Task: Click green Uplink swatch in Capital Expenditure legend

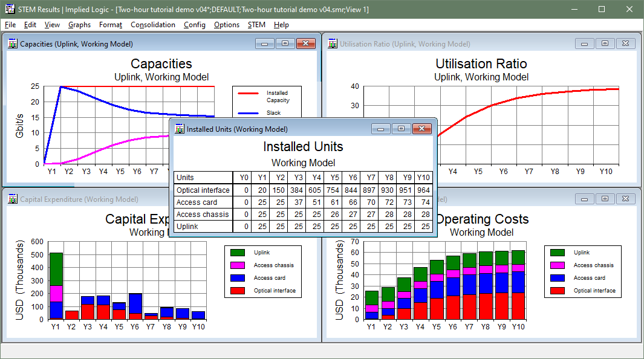Action: tap(238, 252)
